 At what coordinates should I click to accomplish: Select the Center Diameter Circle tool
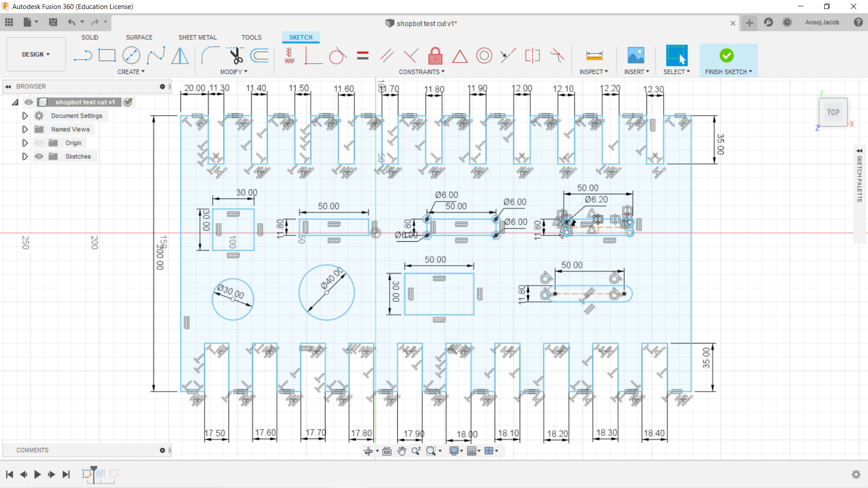(x=131, y=56)
